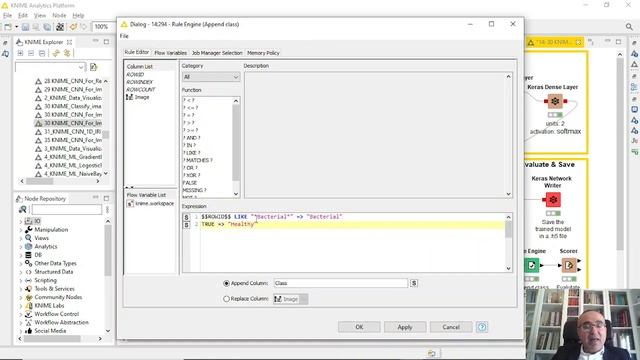Open the View menu in KNIME menu bar
Image resolution: width=640 pixels, height=360 pixels.
[40, 16]
